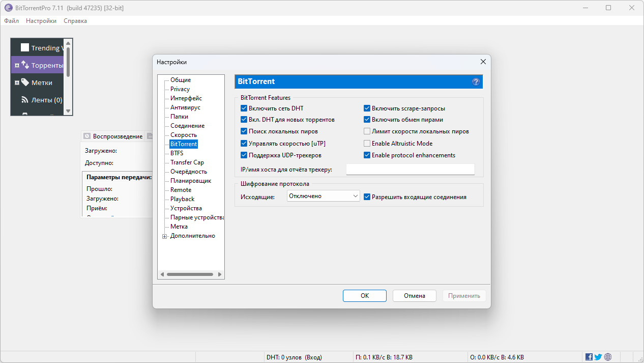644x363 pixels.
Task: Select Устройства in settings tree
Action: point(186,208)
